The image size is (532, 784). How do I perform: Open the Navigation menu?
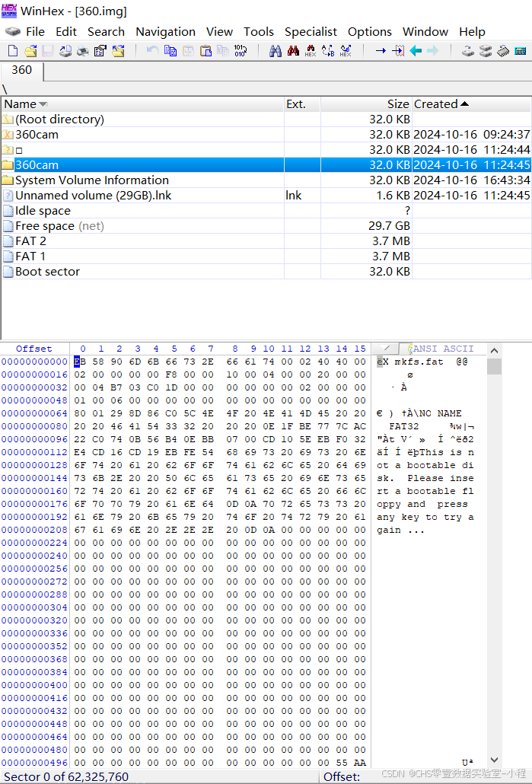tap(165, 31)
